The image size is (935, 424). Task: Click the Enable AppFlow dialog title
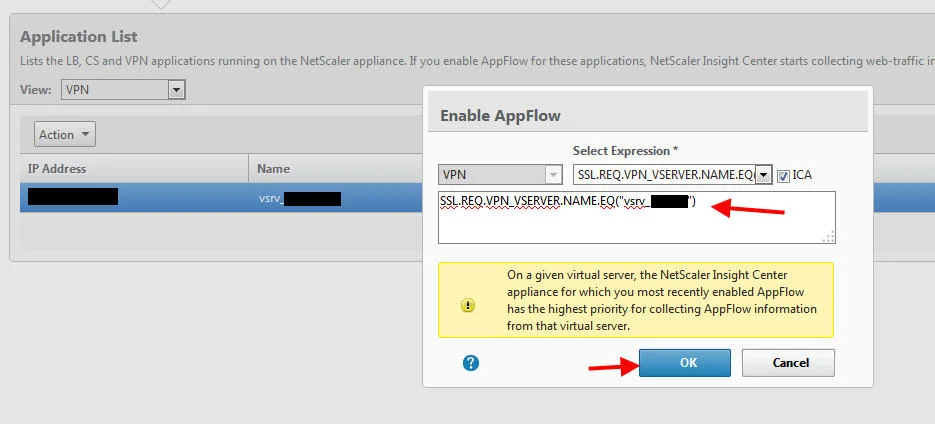(500, 115)
